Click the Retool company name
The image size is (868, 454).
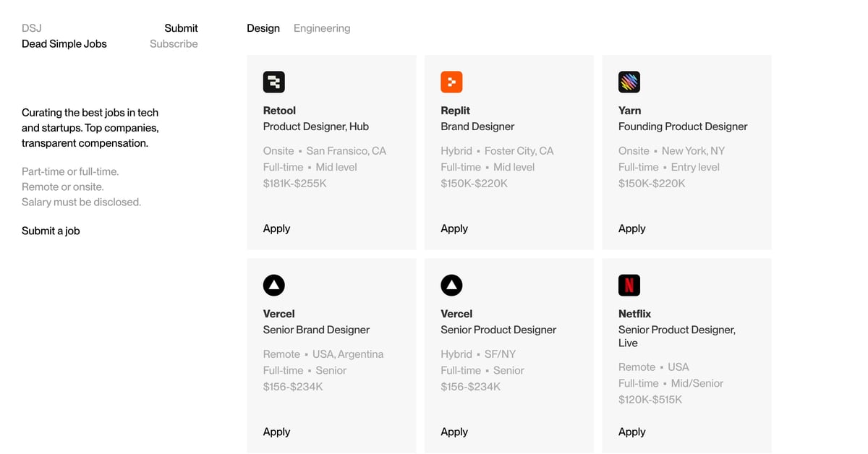[279, 111]
